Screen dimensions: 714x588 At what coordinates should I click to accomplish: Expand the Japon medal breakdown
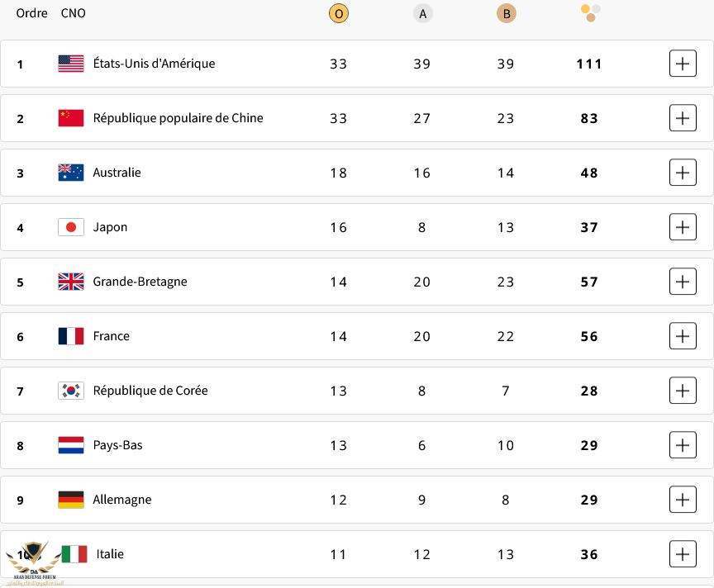click(683, 227)
